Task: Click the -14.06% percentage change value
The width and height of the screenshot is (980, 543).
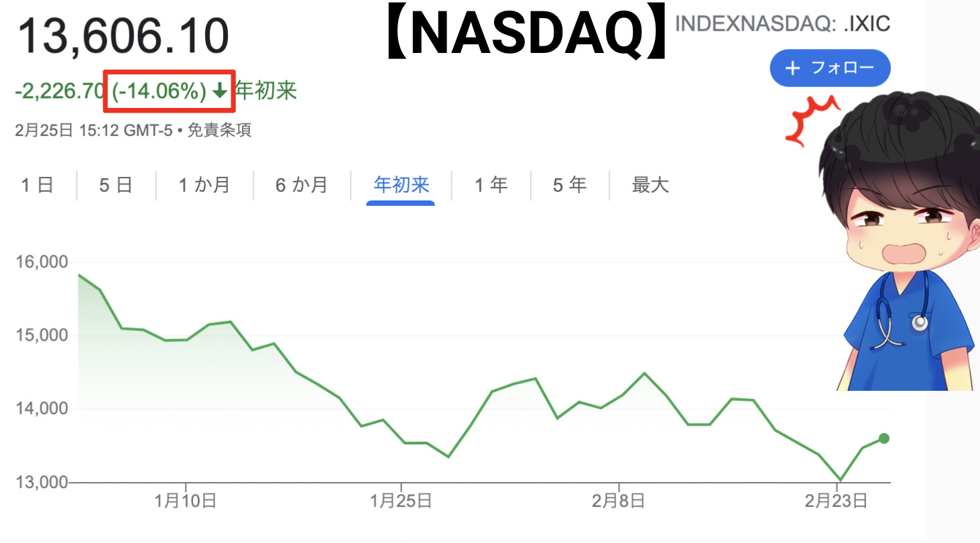Action: click(160, 90)
